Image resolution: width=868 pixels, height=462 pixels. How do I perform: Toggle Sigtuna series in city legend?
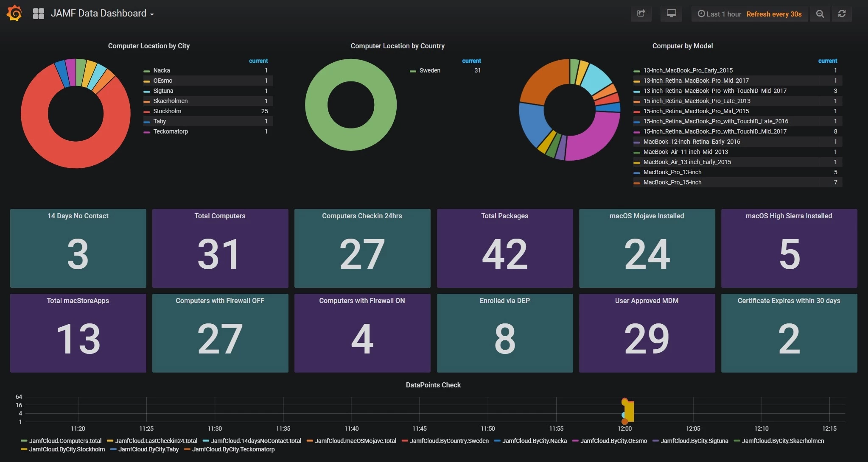[x=163, y=91]
